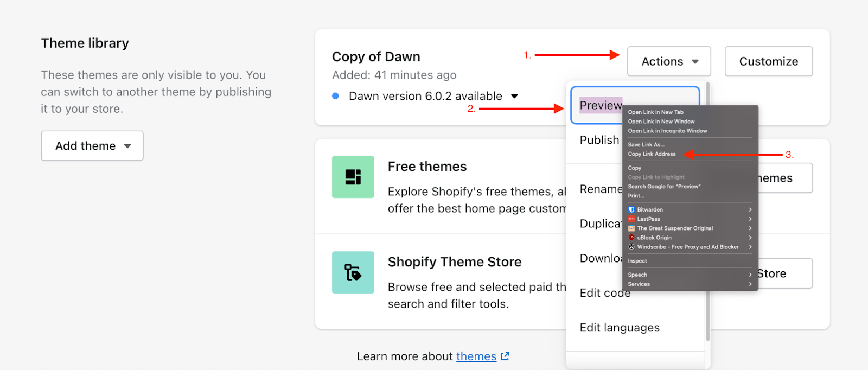Screen dimensions: 868x370
Task: Click the red LastPass icon
Action: pos(631,219)
